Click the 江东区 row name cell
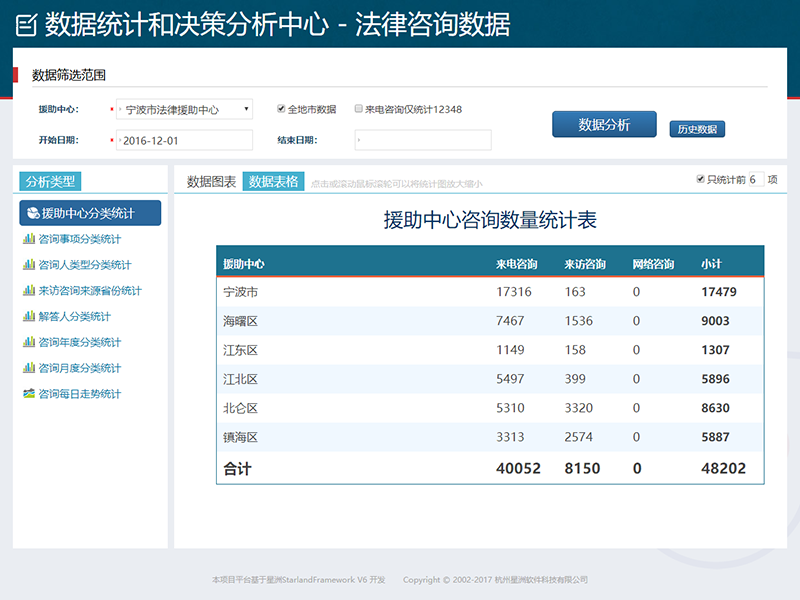The height and width of the screenshot is (600, 800). [240, 350]
